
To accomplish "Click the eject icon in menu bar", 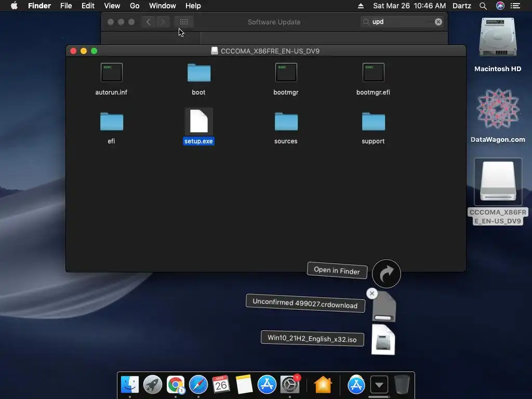I will [361, 6].
